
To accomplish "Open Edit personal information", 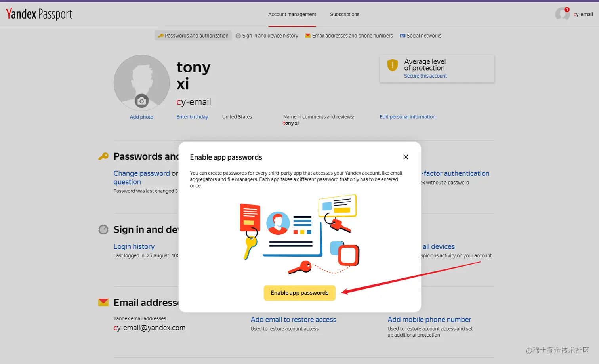I will tap(407, 117).
